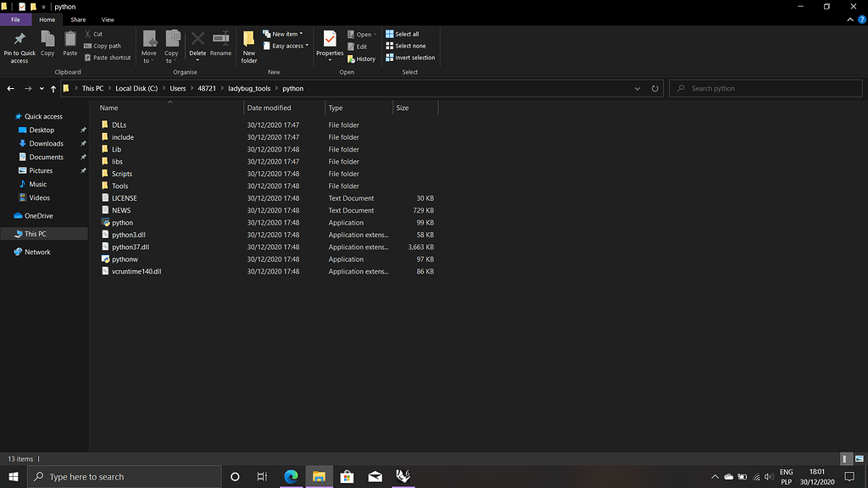Click the Forward navigation arrow
The height and width of the screenshot is (488, 868).
(x=28, y=88)
